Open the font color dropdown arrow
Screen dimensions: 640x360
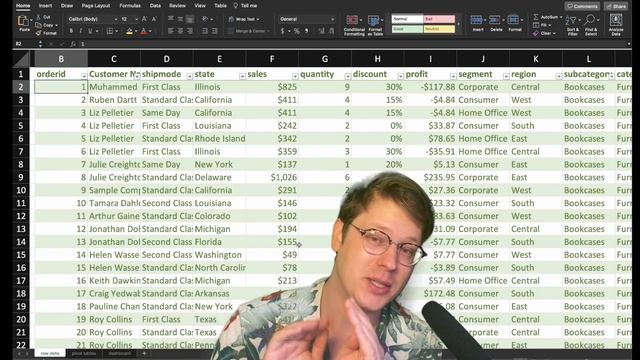click(150, 31)
